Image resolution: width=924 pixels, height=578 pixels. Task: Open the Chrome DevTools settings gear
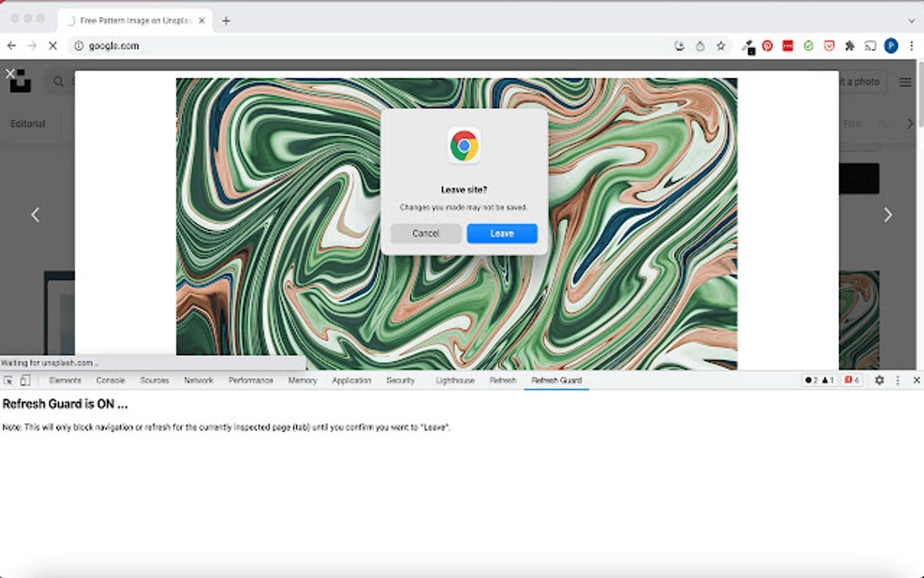point(877,381)
